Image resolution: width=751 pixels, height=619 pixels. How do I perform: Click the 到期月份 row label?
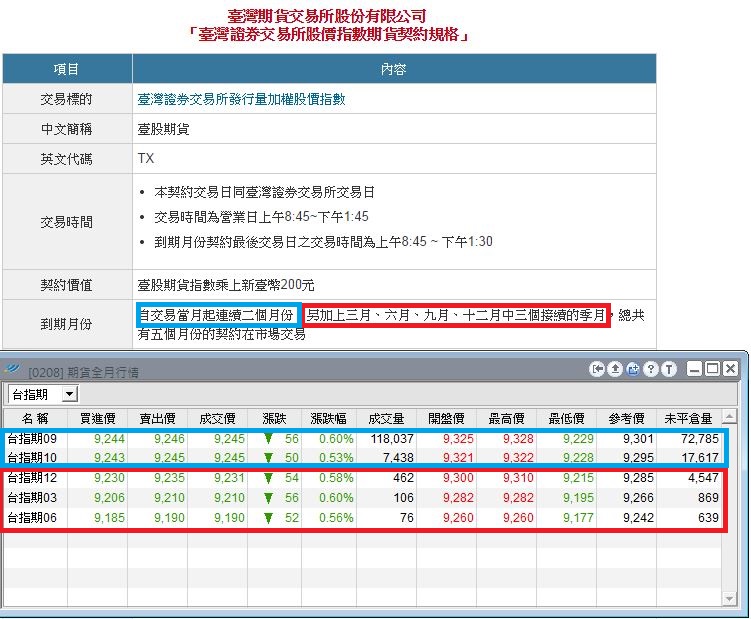(66, 324)
